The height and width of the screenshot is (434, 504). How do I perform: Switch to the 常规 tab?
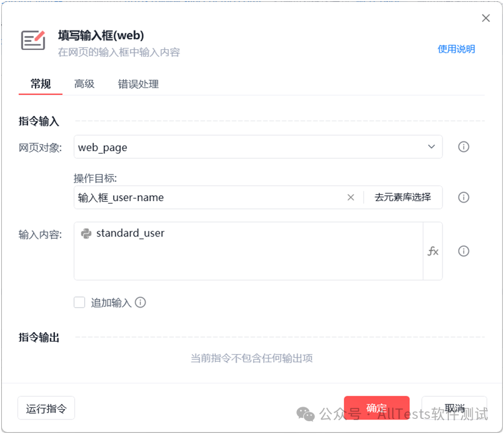41,84
